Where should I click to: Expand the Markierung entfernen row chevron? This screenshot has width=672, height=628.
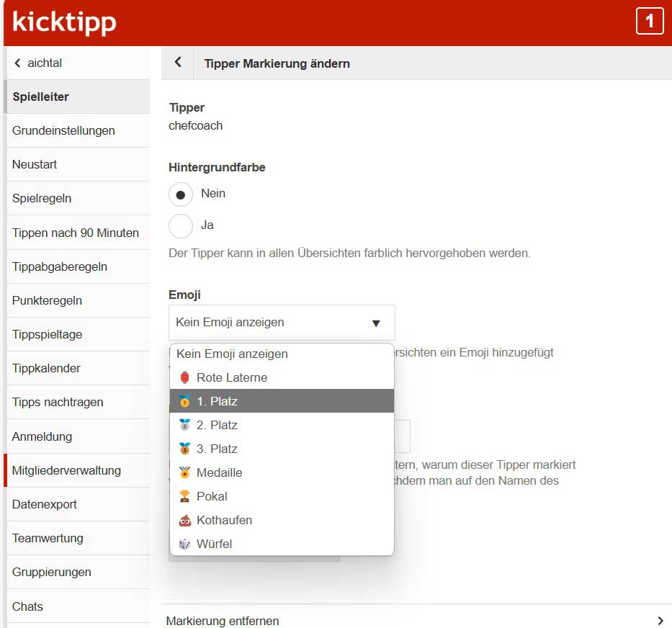click(660, 621)
